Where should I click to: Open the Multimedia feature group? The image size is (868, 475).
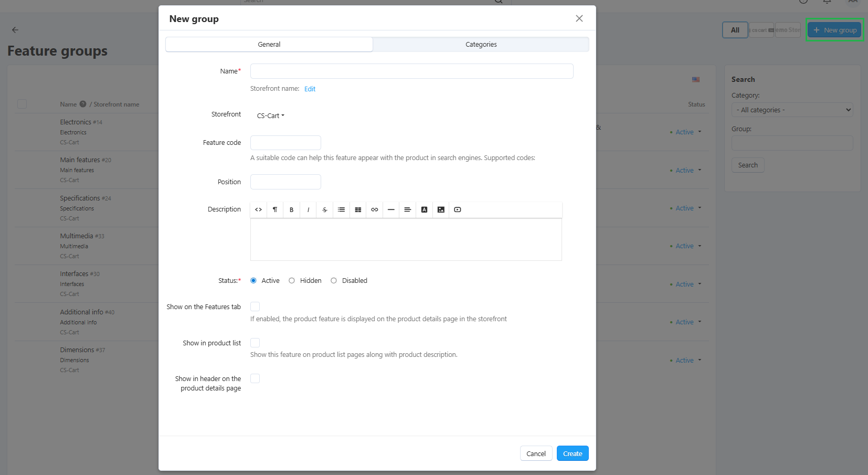click(77, 236)
